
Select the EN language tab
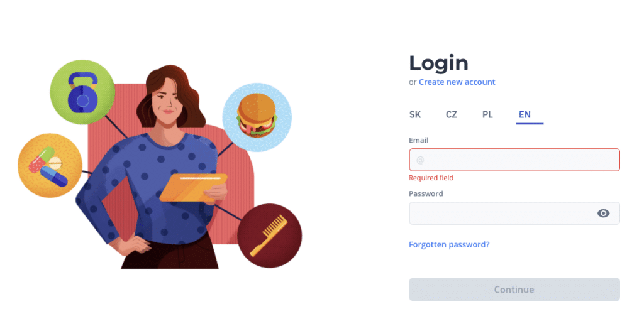pyautogui.click(x=525, y=115)
